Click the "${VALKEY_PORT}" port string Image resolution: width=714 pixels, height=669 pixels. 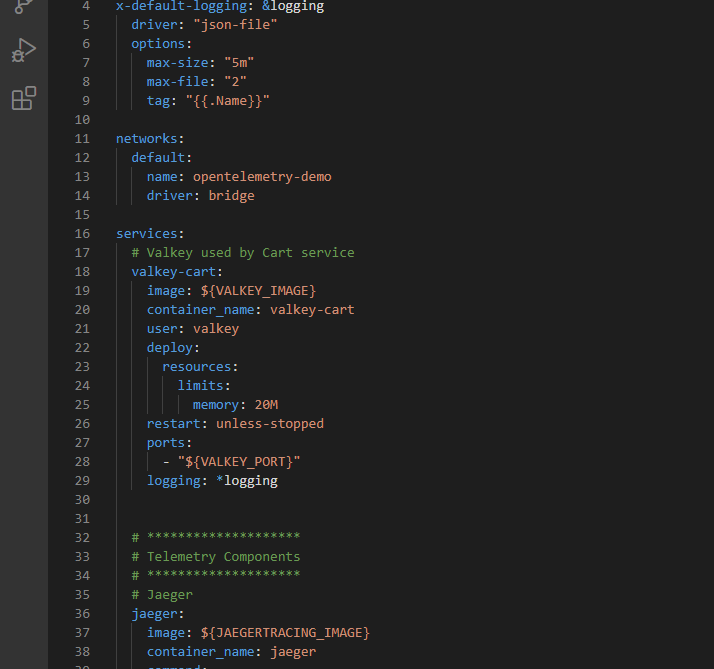coord(239,461)
